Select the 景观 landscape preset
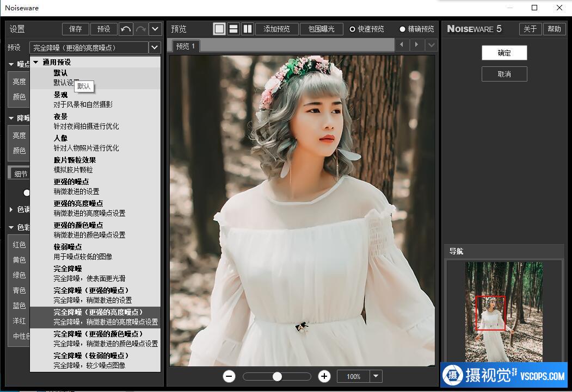This screenshot has height=392, width=572. pyautogui.click(x=95, y=100)
